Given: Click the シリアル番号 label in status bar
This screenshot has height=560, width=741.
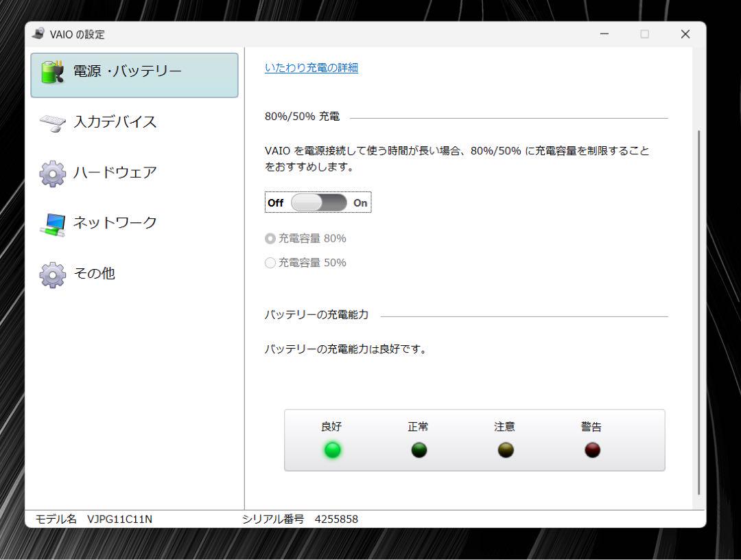Looking at the screenshot, I should tap(273, 520).
